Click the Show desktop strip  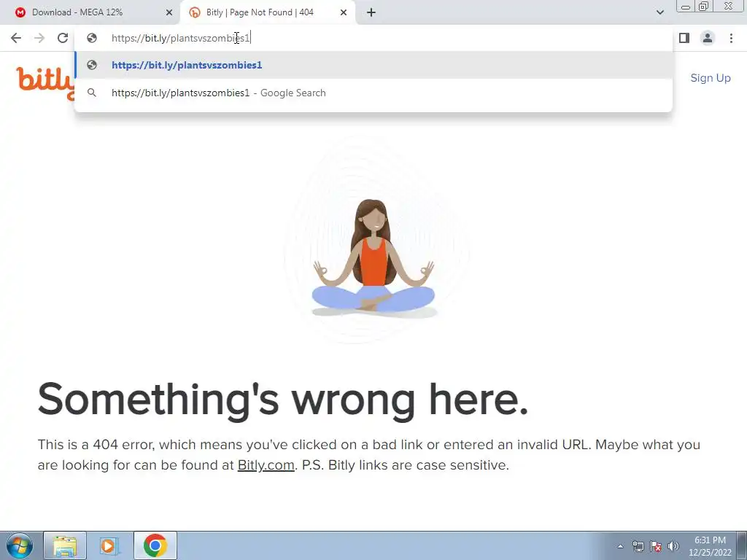[742, 545]
